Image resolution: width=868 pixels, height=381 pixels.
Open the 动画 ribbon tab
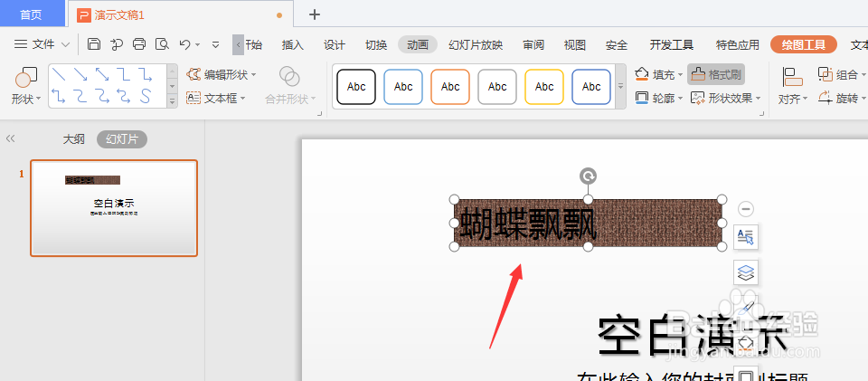point(418,45)
